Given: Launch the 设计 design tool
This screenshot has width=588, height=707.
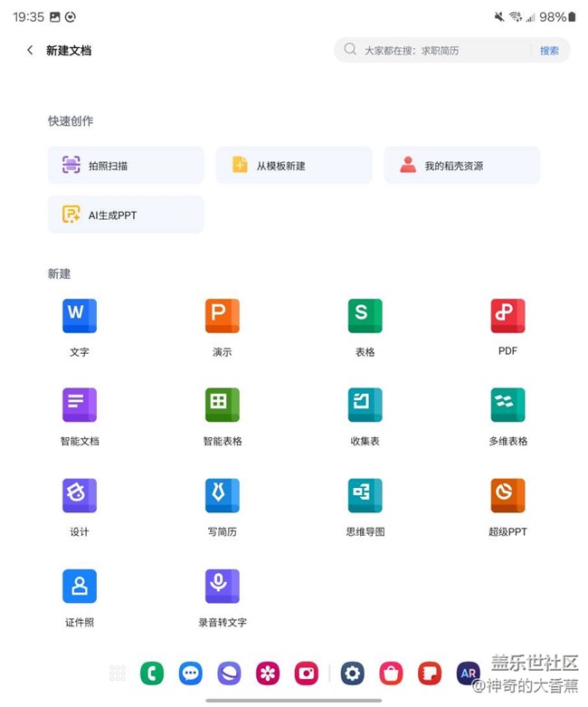Looking at the screenshot, I should pyautogui.click(x=80, y=496).
